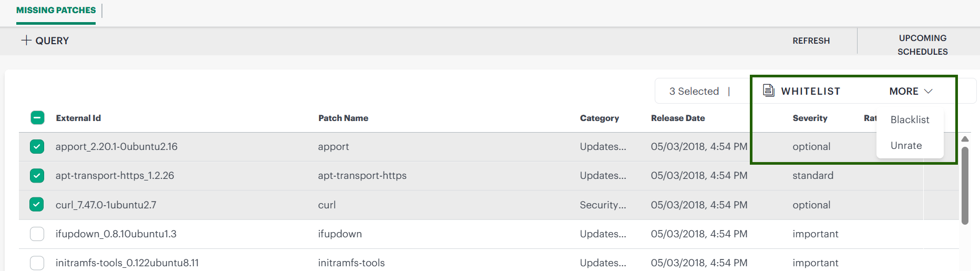Screen dimensions: 980x271
Task: Choose Blacklist from the More menu
Action: click(910, 119)
